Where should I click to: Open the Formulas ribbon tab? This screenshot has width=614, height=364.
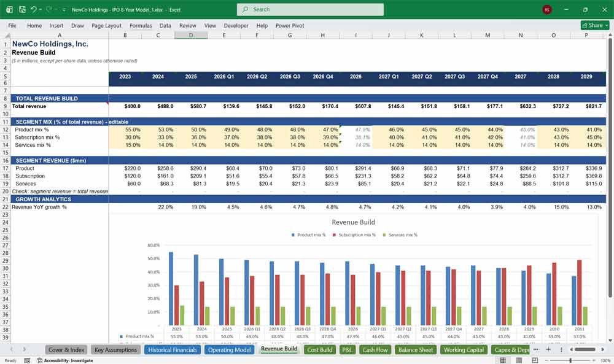pyautogui.click(x=141, y=25)
